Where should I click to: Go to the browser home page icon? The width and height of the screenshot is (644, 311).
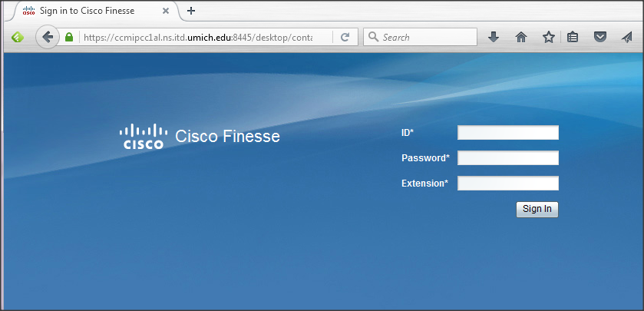pyautogui.click(x=520, y=38)
